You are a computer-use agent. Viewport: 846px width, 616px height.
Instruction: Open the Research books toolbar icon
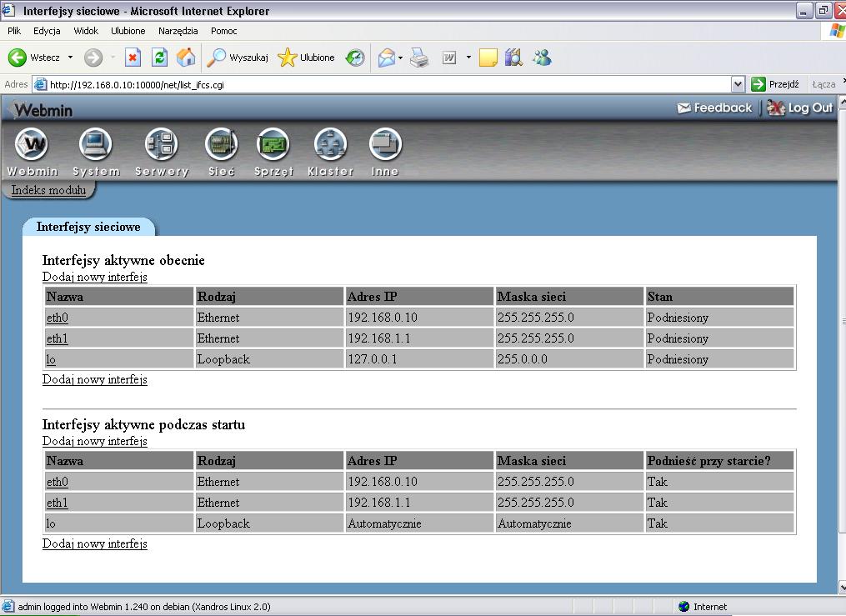(513, 58)
